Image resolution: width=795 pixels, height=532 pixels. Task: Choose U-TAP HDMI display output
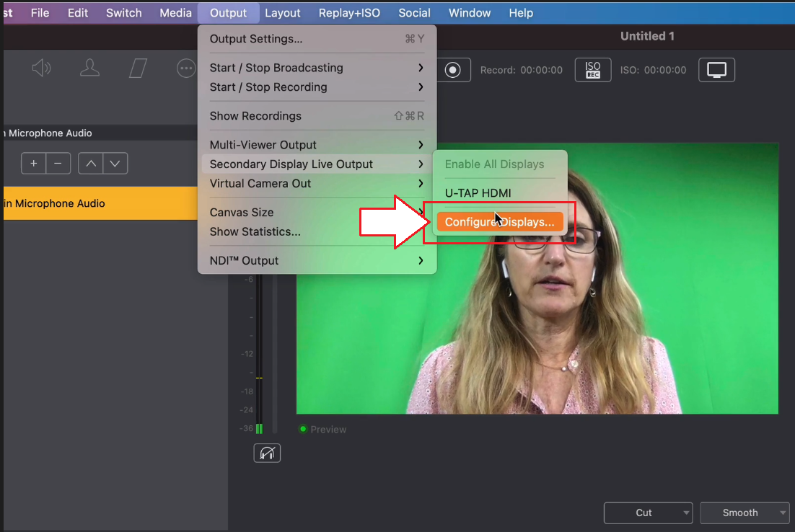(478, 193)
